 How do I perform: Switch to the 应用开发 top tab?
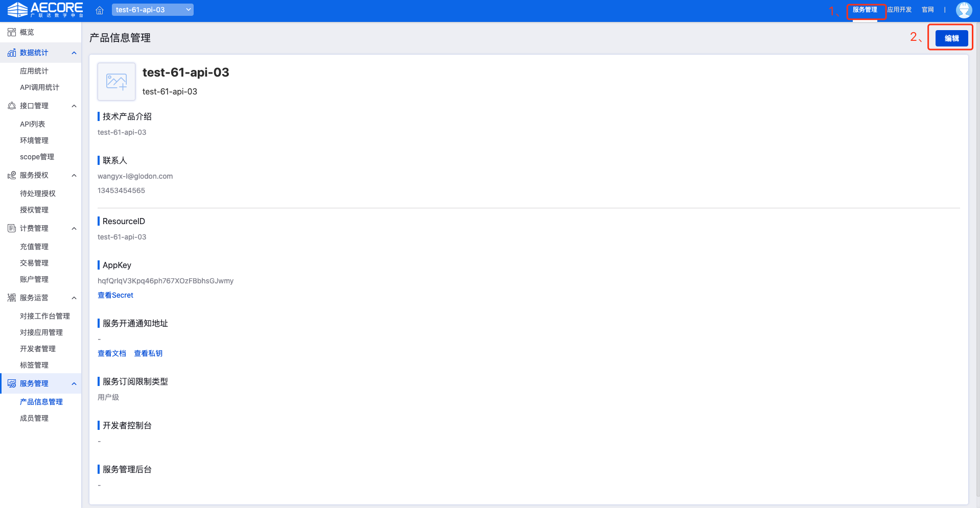click(899, 10)
